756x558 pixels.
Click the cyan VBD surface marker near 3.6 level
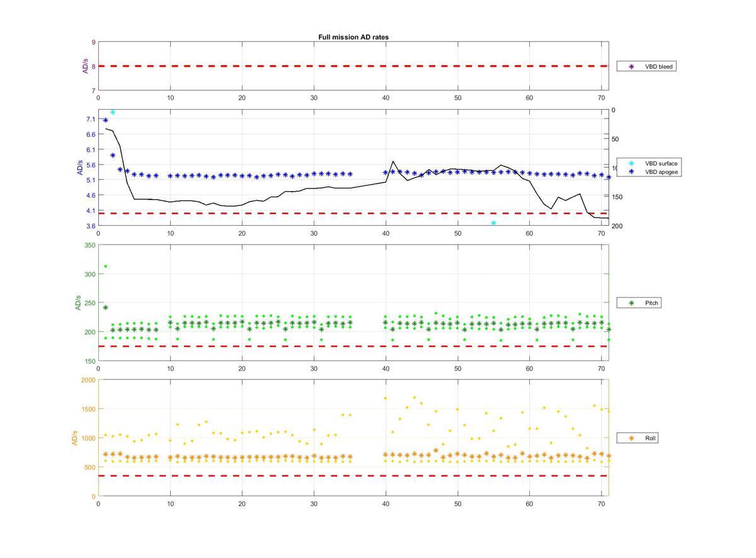point(493,223)
